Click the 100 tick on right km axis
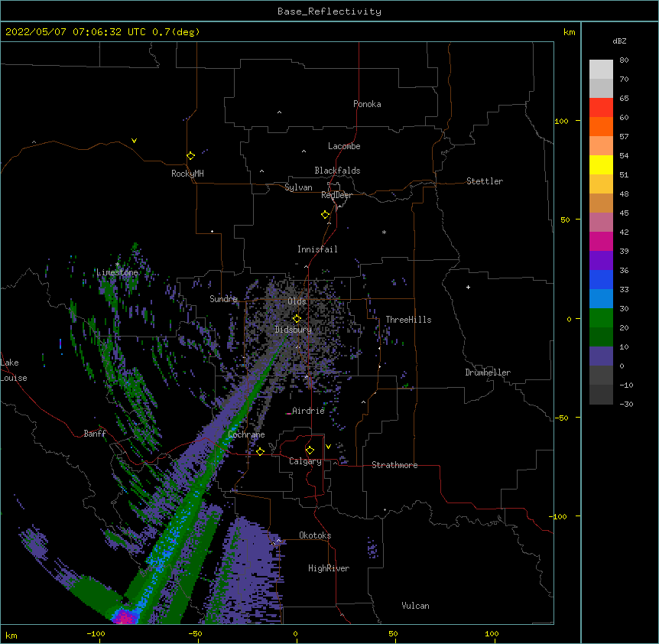This screenshot has height=644, width=659. (x=561, y=122)
